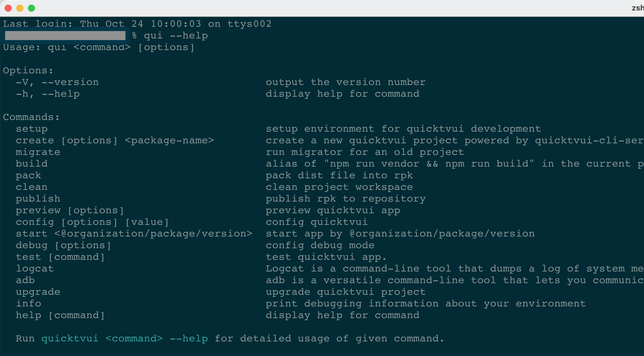The height and width of the screenshot is (356, 644).
Task: Click the 'publish' command name
Action: [38, 199]
